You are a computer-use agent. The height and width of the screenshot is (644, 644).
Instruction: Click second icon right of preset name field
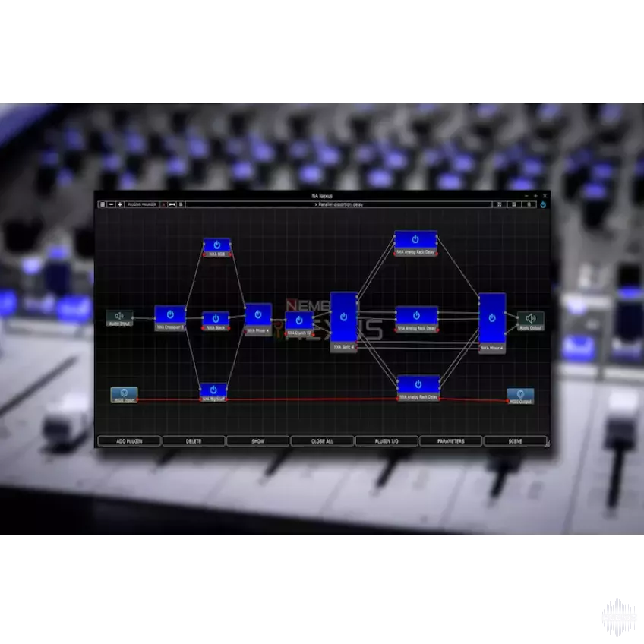click(514, 204)
